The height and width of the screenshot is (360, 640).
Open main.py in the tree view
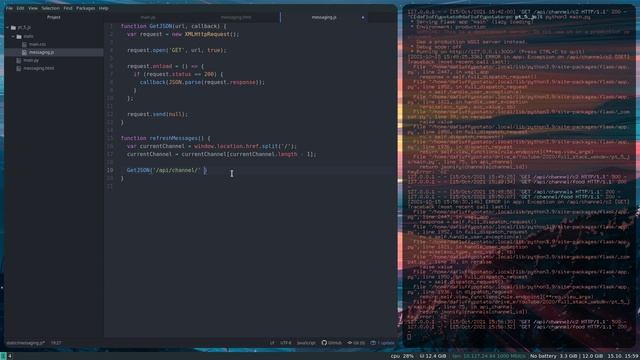point(31,60)
